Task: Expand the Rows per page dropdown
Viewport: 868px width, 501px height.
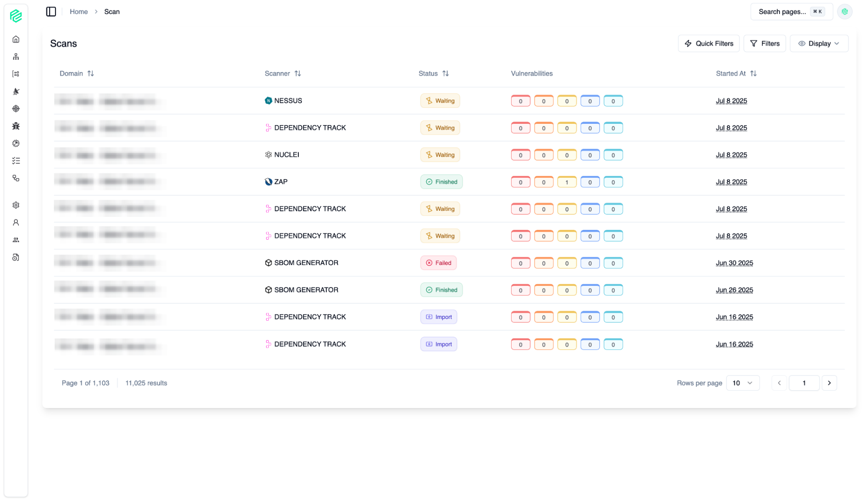Action: (x=743, y=383)
